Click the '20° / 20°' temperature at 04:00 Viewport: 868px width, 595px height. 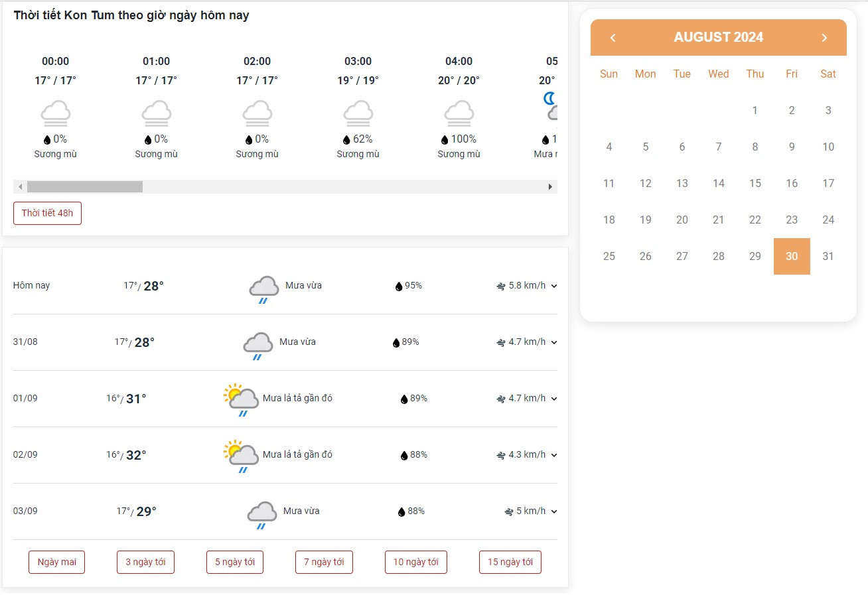click(459, 80)
